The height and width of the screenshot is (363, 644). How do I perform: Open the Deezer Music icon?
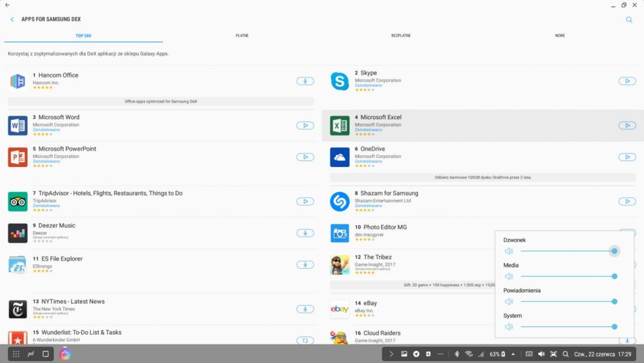pyautogui.click(x=17, y=233)
